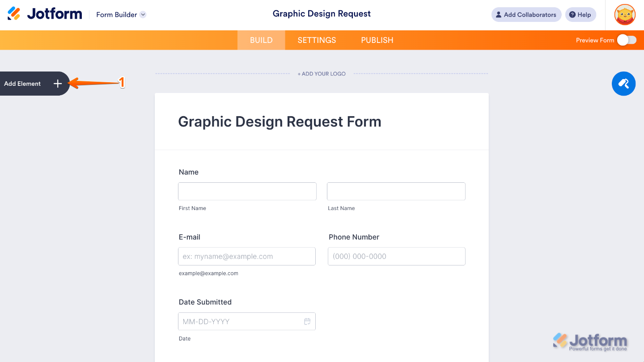Switch to the PUBLISH tab
This screenshot has height=362, width=644.
(x=377, y=40)
